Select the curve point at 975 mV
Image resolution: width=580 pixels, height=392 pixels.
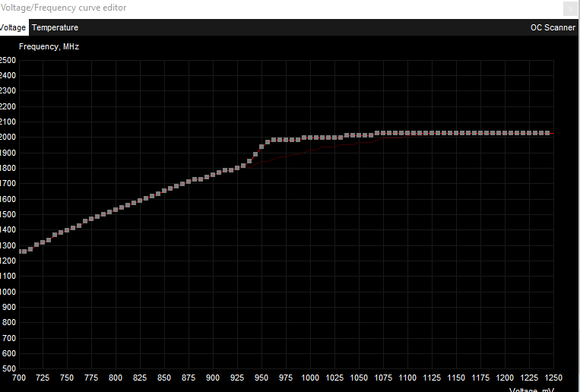pyautogui.click(x=286, y=140)
